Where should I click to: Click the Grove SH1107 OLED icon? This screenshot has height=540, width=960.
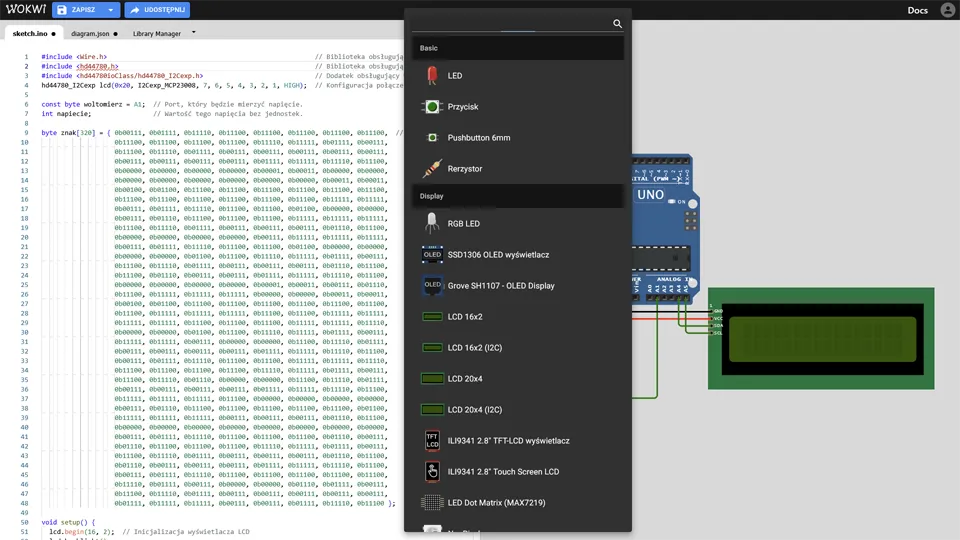click(432, 285)
